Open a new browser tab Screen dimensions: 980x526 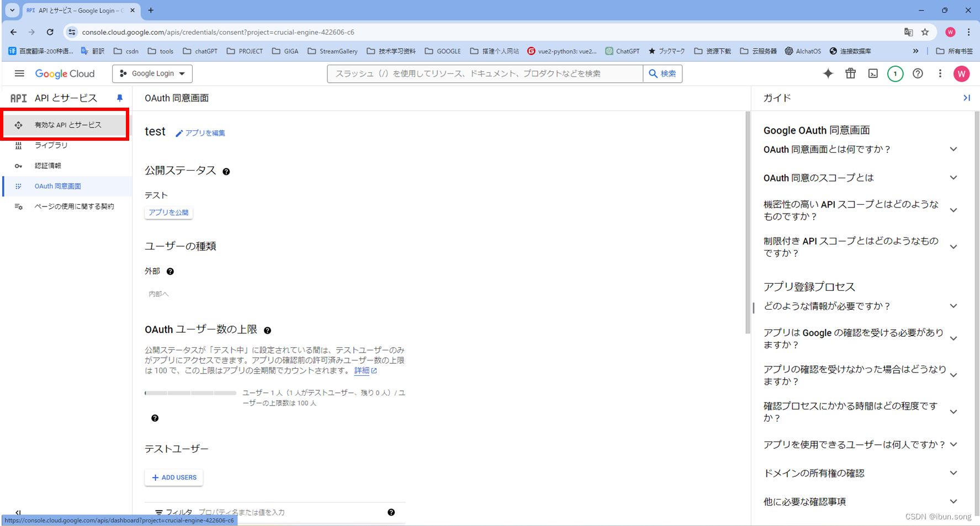[x=151, y=10]
